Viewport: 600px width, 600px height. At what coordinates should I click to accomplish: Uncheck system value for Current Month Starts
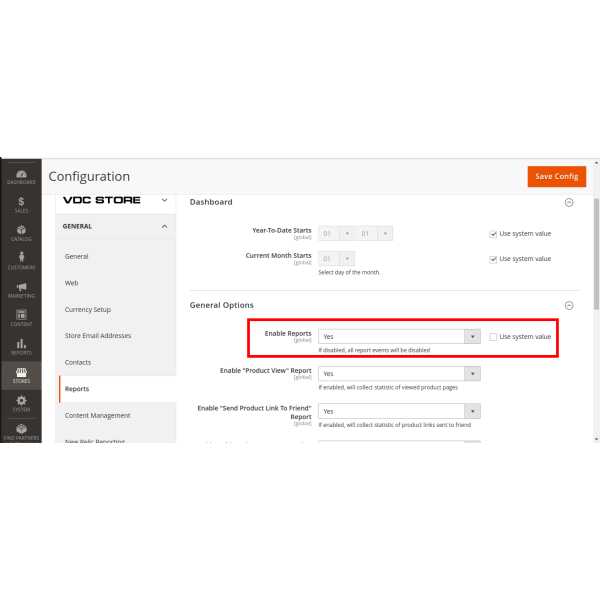(493, 259)
